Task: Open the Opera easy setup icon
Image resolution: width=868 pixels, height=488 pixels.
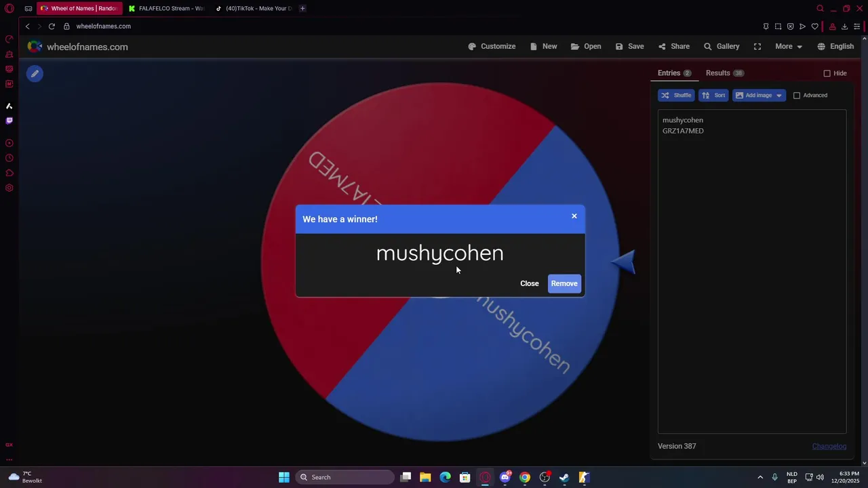Action: pyautogui.click(x=857, y=26)
